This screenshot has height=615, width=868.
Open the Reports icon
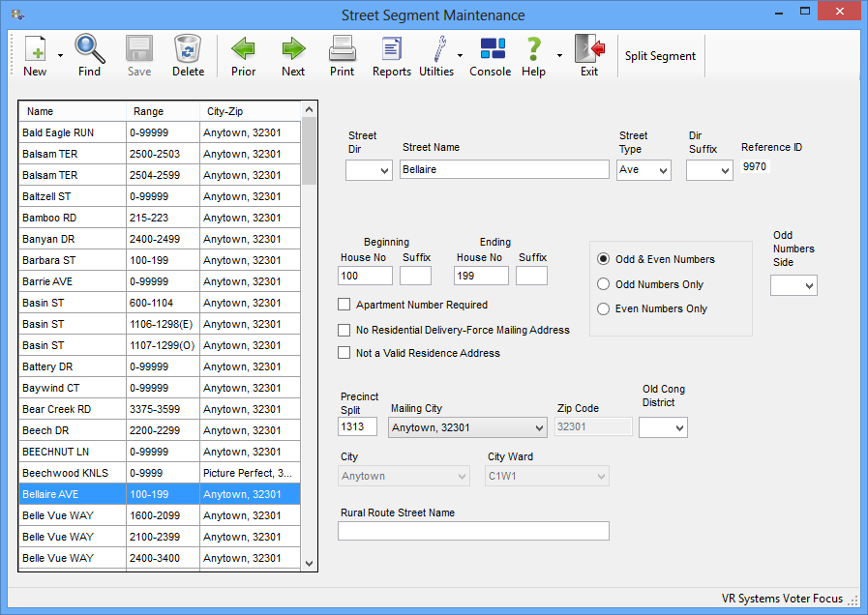(x=392, y=48)
